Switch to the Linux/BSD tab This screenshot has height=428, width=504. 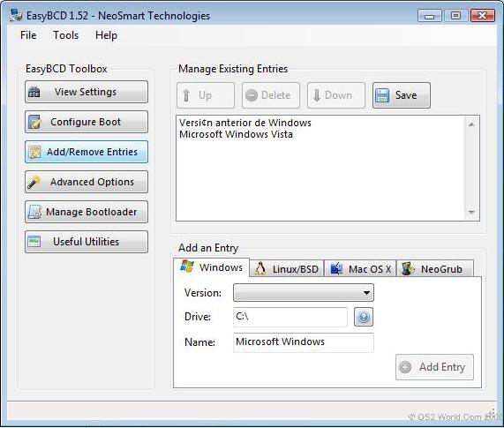[287, 268]
